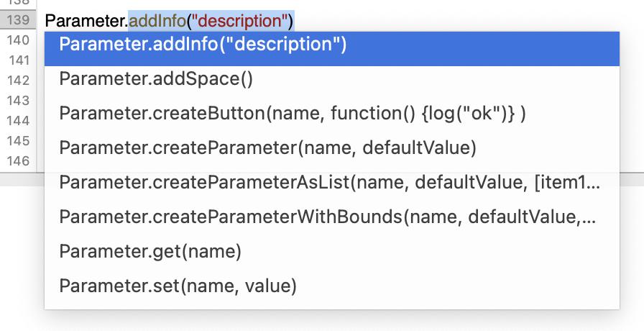The height and width of the screenshot is (331, 644).
Task: Click the "description" string on line 139
Action: click(239, 22)
